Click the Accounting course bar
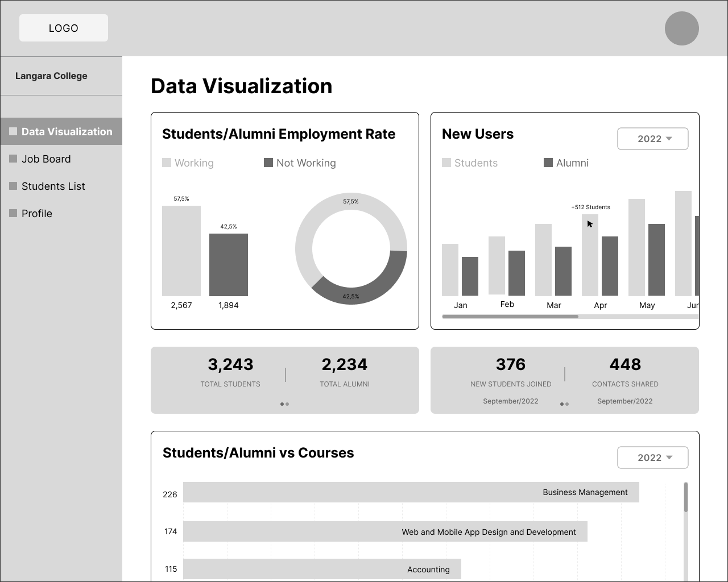 pyautogui.click(x=322, y=569)
